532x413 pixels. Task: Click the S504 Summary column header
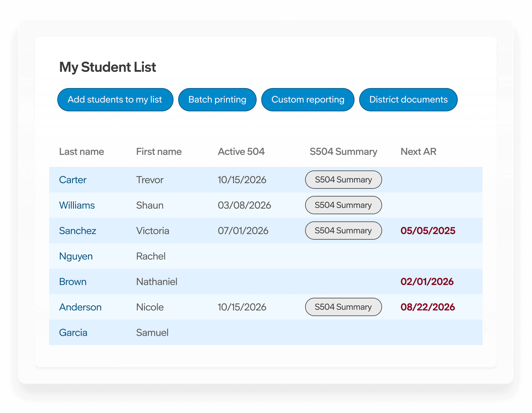(343, 152)
